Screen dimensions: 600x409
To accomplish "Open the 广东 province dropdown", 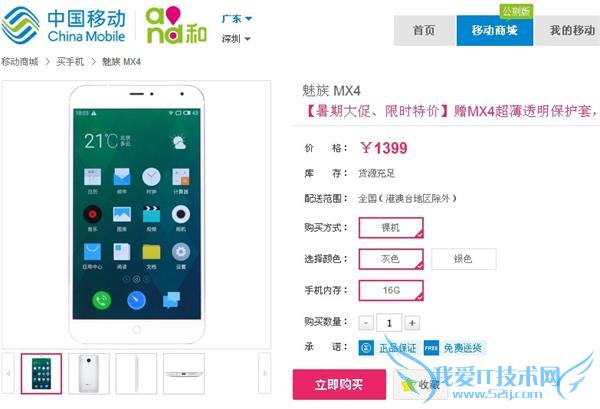I will pyautogui.click(x=236, y=18).
